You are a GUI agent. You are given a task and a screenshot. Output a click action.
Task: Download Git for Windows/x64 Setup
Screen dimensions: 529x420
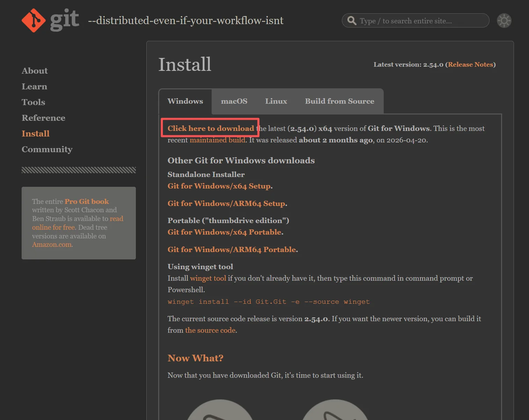pos(219,186)
